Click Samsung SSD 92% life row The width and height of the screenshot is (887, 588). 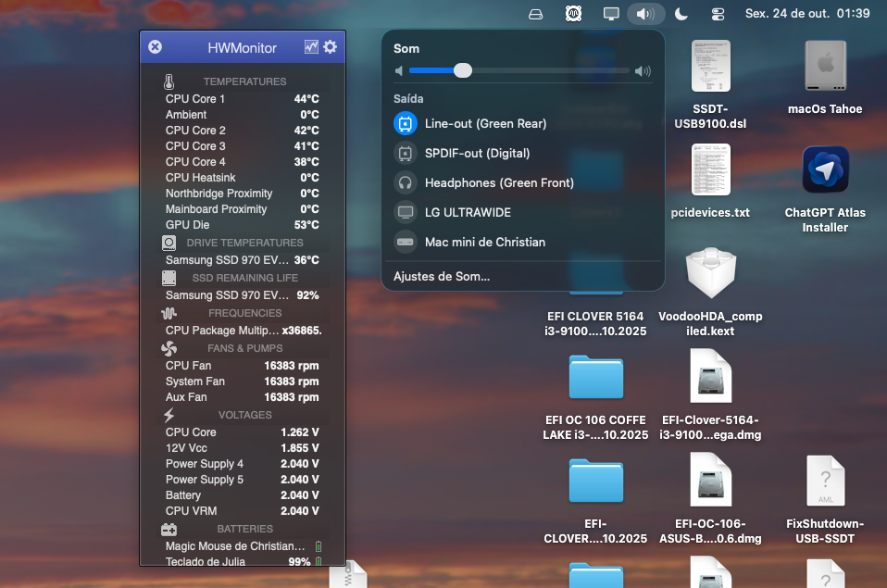coord(242,294)
